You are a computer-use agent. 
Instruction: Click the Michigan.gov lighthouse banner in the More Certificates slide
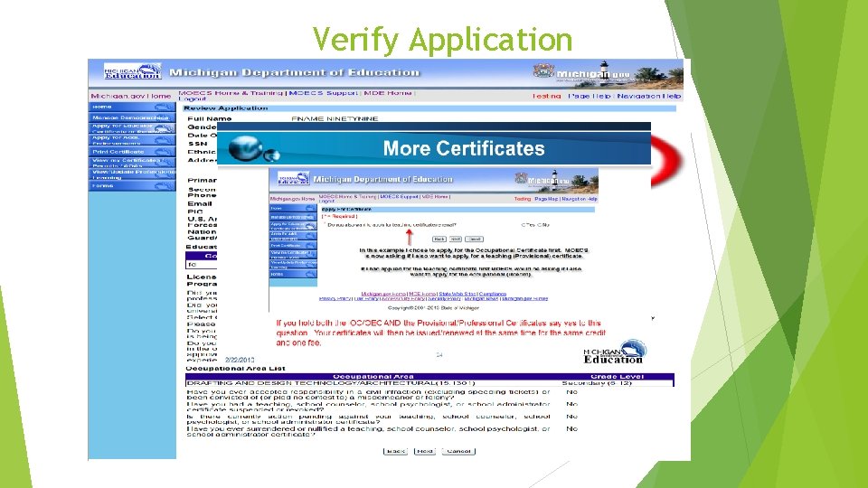coord(556,181)
